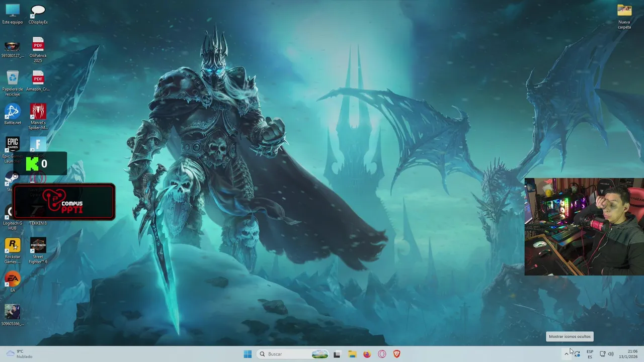This screenshot has width=644, height=362.
Task: Select the Battle.net desktop shortcut
Action: pos(13,115)
